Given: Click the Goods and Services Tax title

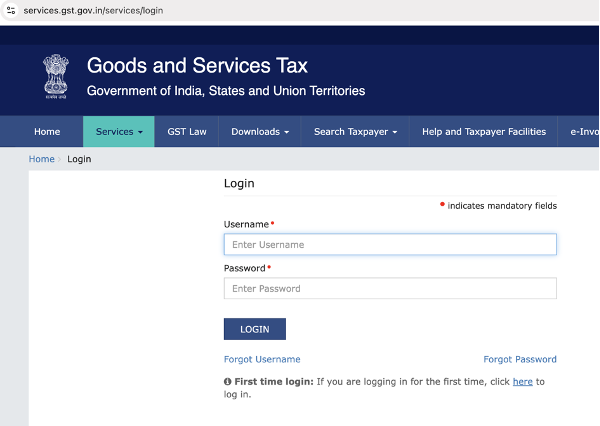Looking at the screenshot, I should pos(197,65).
